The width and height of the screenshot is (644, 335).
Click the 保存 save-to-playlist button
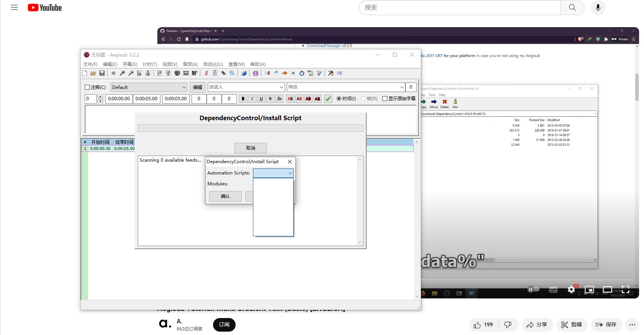(x=606, y=325)
